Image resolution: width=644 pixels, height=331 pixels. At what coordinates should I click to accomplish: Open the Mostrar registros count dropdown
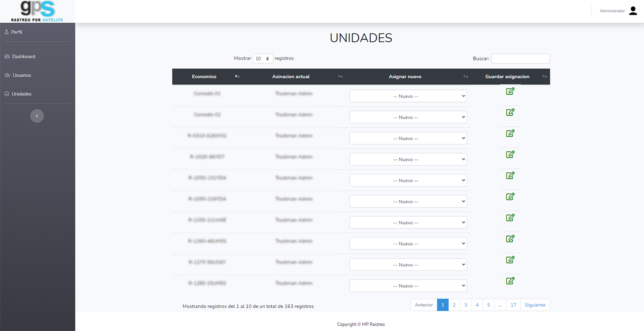(x=263, y=59)
